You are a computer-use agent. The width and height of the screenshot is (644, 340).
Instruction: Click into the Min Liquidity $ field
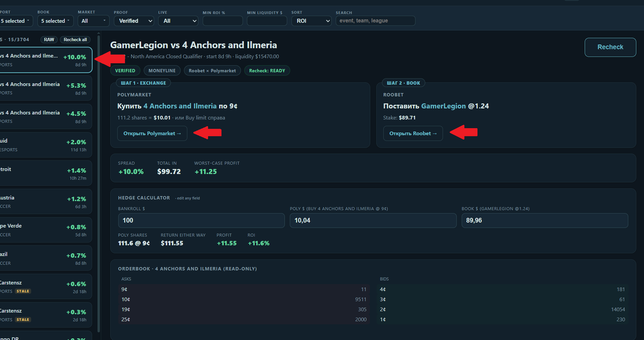click(267, 21)
